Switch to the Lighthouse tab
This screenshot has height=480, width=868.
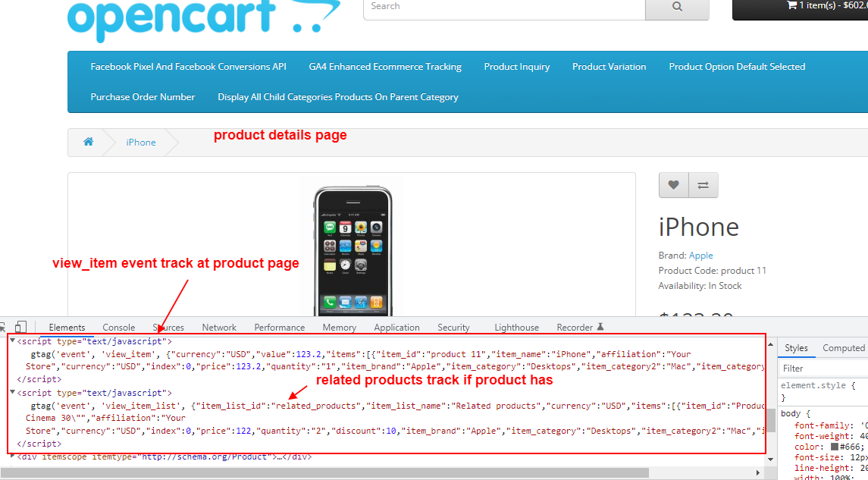click(516, 327)
